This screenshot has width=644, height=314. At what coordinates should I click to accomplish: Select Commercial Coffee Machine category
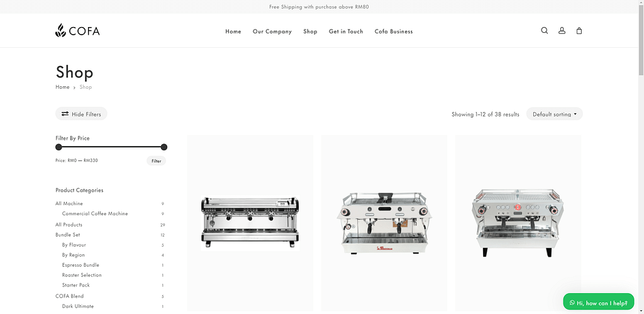pyautogui.click(x=95, y=214)
